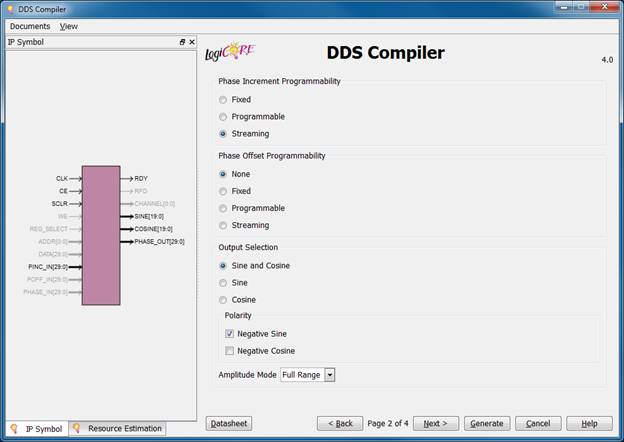Image resolution: width=624 pixels, height=442 pixels.
Task: Undock the IP Symbol panel with float icon
Action: (x=182, y=42)
